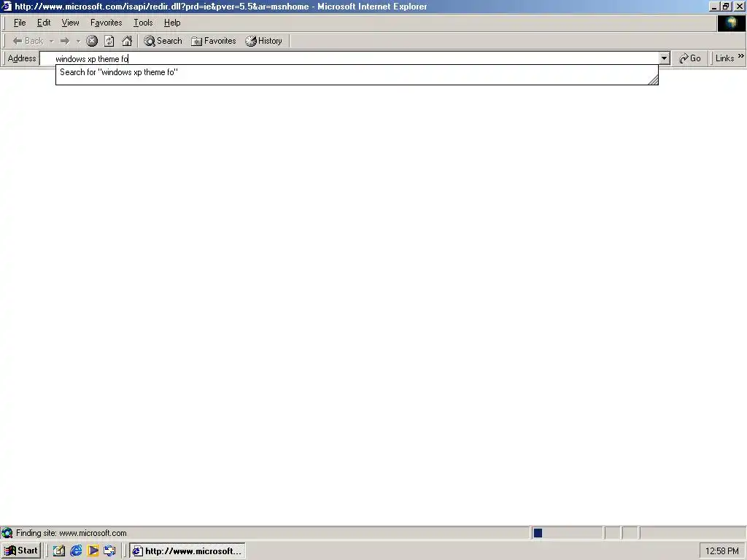The width and height of the screenshot is (747, 560).
Task: Minimize the Internet Explorer window
Action: click(x=714, y=7)
